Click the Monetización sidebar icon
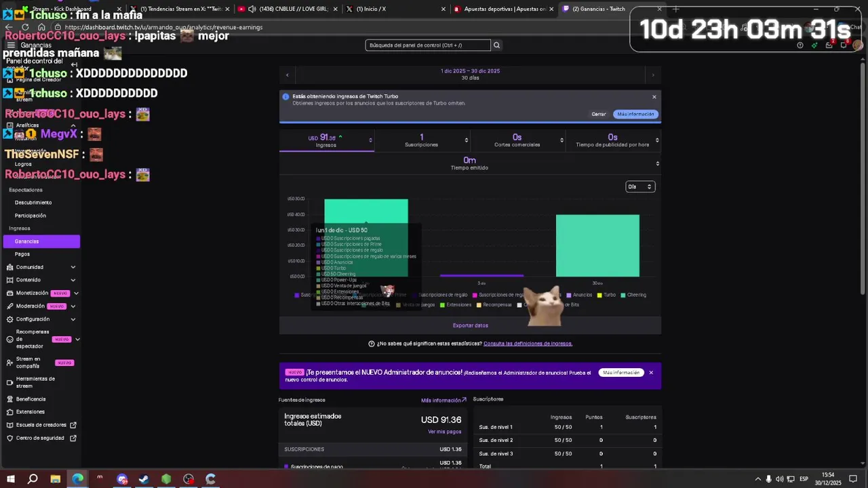868x488 pixels. (10, 293)
